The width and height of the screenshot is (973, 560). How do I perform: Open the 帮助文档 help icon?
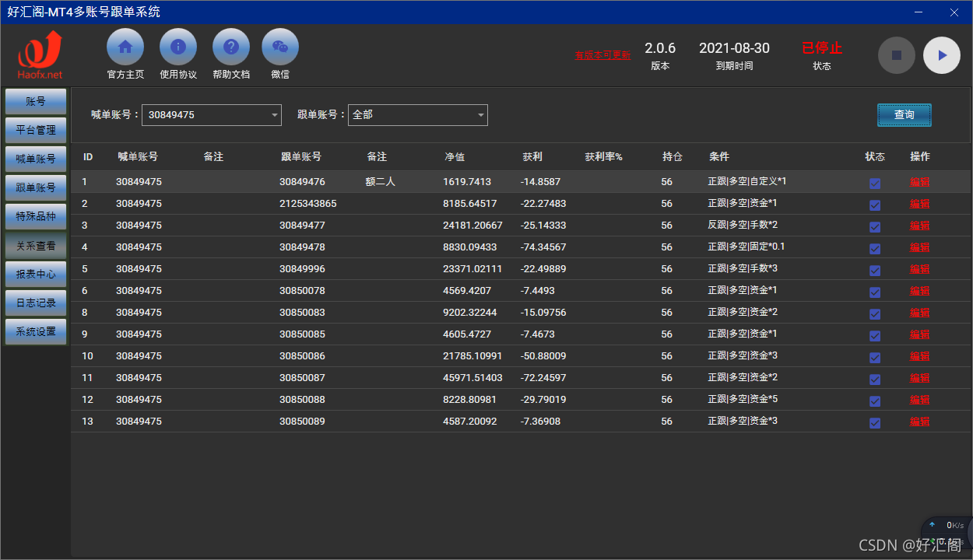[x=231, y=47]
